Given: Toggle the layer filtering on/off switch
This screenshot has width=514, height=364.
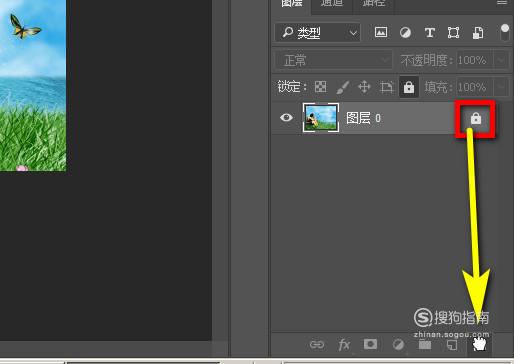Looking at the screenshot, I should coord(505,33).
